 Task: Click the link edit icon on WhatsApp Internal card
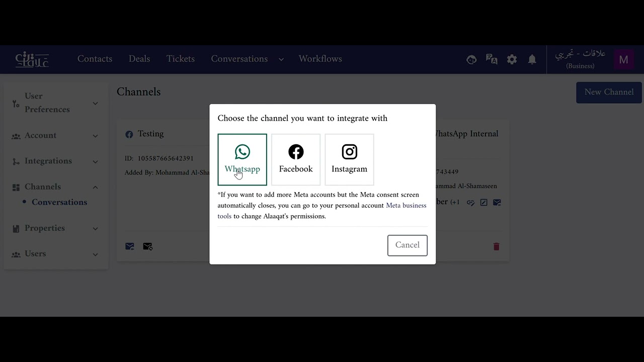470,203
